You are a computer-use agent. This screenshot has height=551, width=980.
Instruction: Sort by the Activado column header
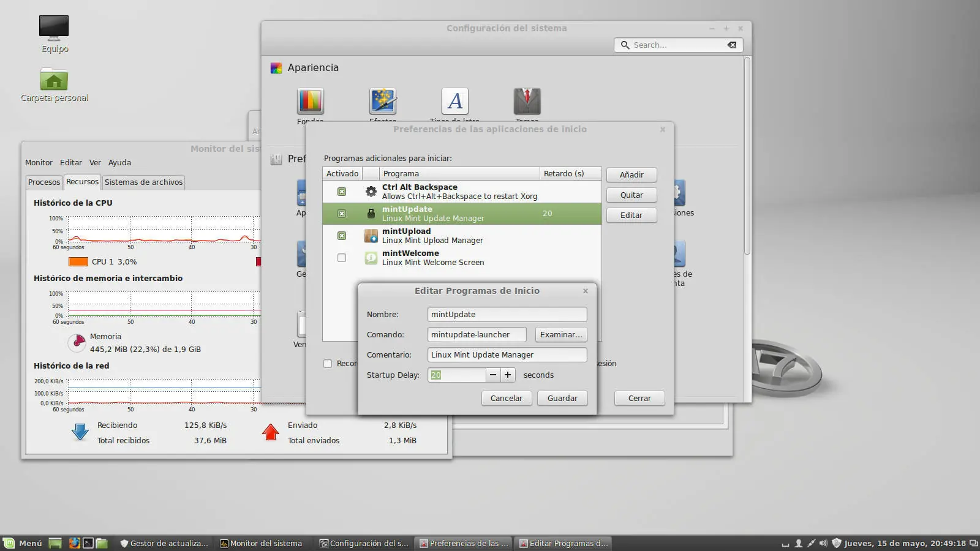point(342,173)
